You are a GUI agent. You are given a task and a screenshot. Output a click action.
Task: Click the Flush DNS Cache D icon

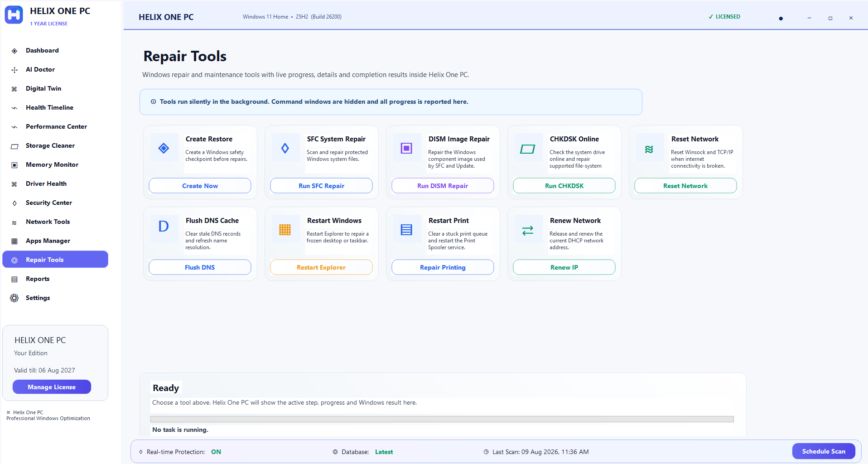pyautogui.click(x=164, y=226)
